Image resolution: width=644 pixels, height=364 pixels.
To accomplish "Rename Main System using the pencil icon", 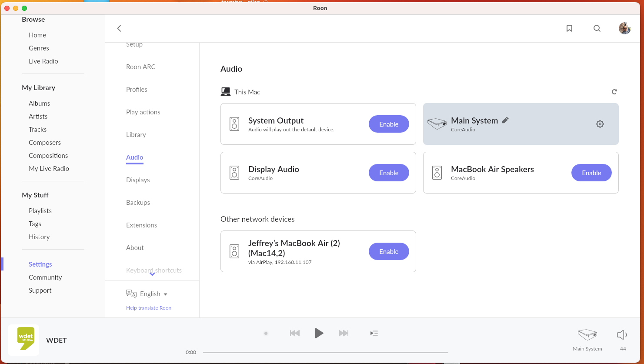I will tap(505, 120).
